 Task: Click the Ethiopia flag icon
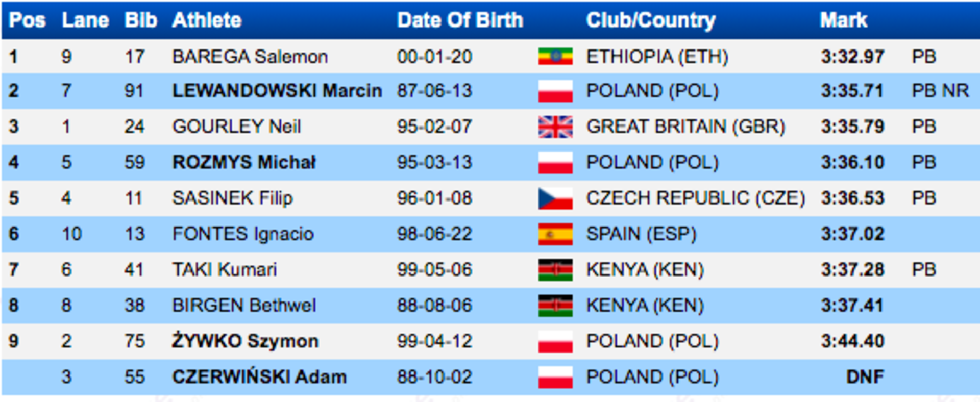coord(555,56)
